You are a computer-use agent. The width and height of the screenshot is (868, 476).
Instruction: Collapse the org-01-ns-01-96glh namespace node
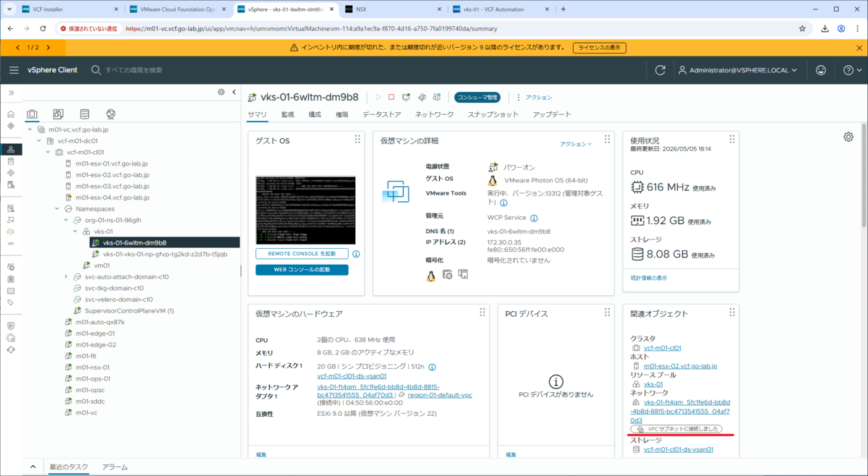coord(66,220)
